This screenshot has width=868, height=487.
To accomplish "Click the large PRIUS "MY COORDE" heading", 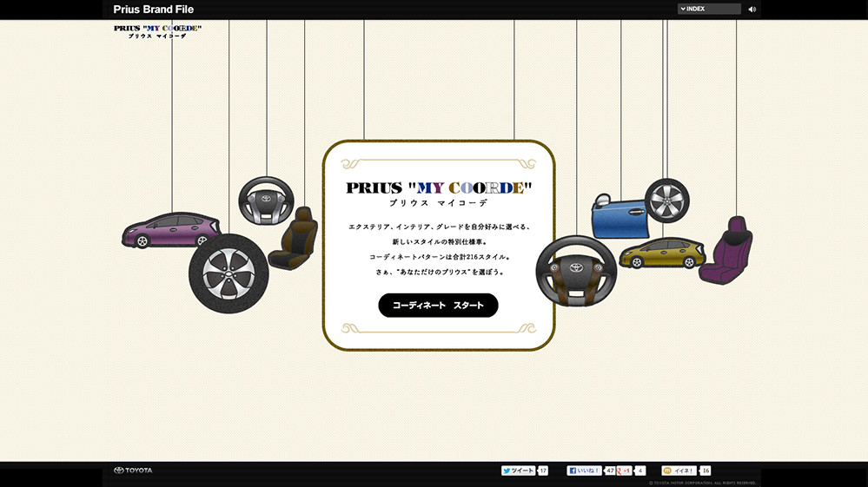I will [x=439, y=188].
